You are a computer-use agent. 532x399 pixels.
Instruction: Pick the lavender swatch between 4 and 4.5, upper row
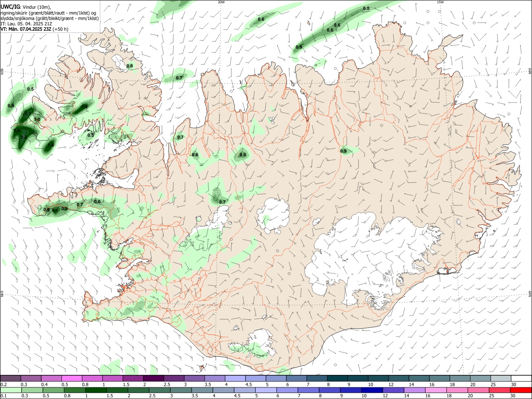(x=235, y=378)
